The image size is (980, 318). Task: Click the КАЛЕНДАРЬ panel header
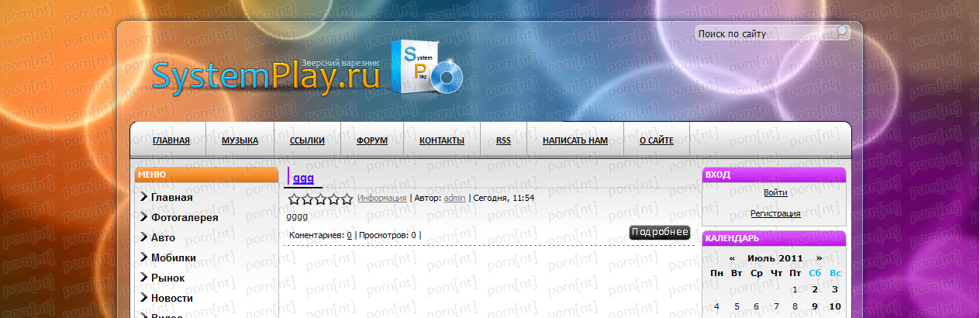click(774, 238)
